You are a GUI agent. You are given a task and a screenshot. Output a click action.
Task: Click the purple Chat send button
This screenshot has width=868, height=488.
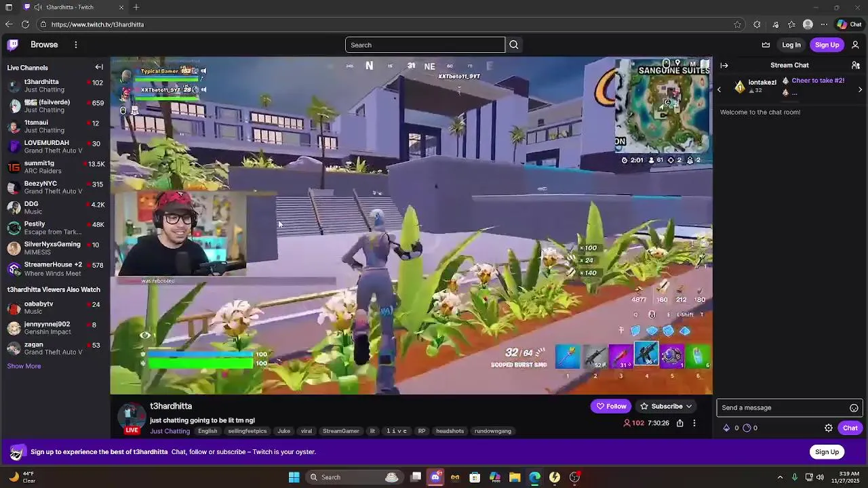850,428
